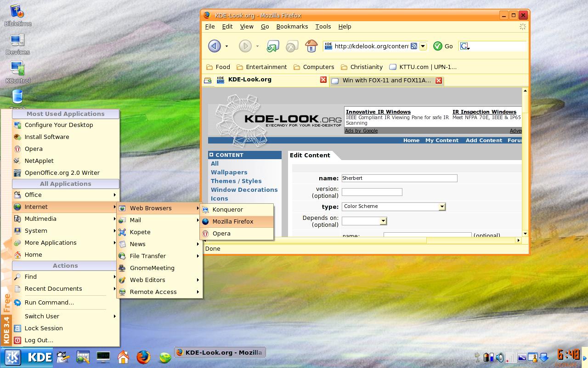
Task: Choose Log Out in K menu
Action: coord(65,340)
